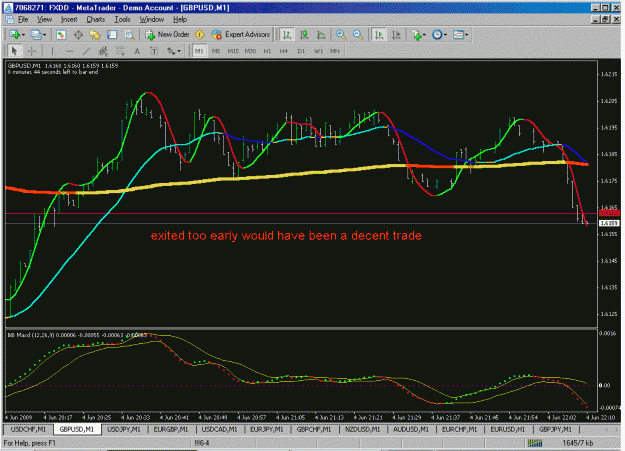Switch to the USDCHF,M1 chart tab

[x=28, y=429]
